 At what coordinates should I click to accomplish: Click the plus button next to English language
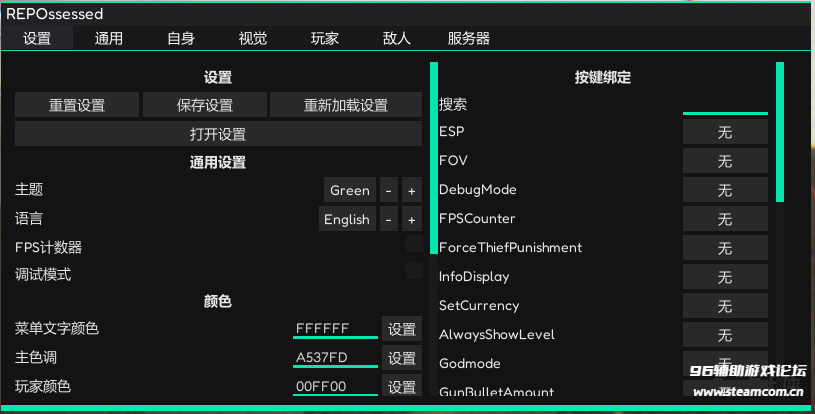[x=412, y=219]
